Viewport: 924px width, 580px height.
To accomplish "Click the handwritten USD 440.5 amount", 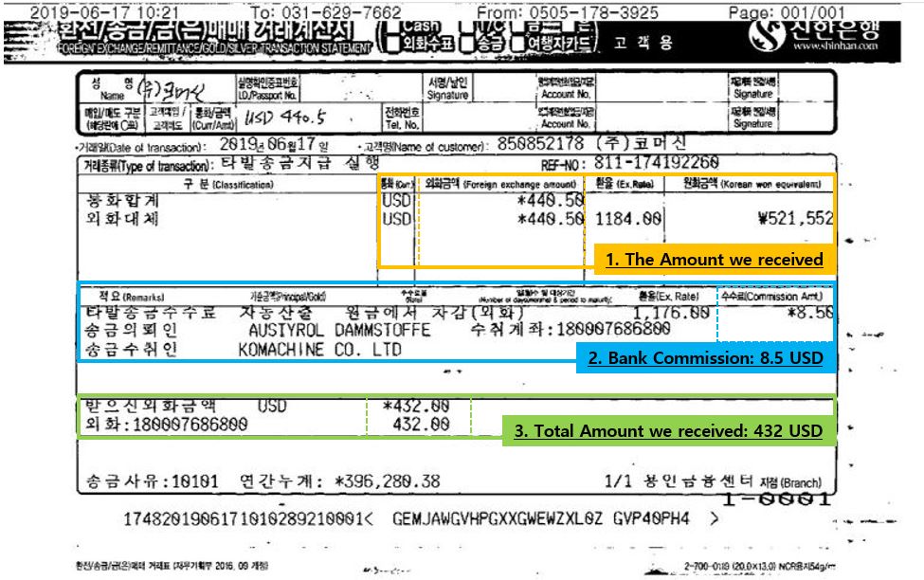I will pyautogui.click(x=285, y=118).
